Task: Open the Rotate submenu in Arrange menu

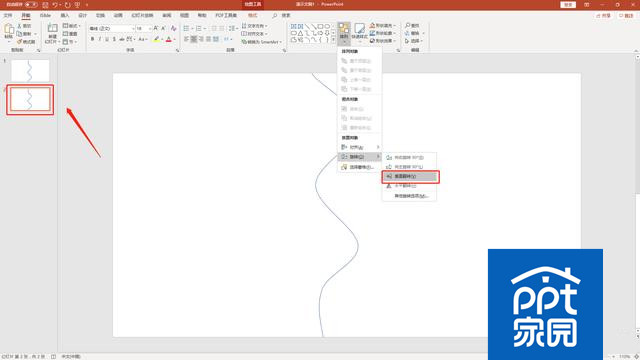Action: [360, 157]
